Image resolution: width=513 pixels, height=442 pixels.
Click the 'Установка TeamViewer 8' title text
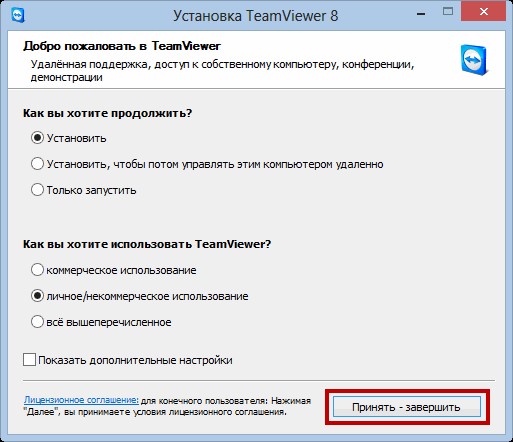coord(256,16)
